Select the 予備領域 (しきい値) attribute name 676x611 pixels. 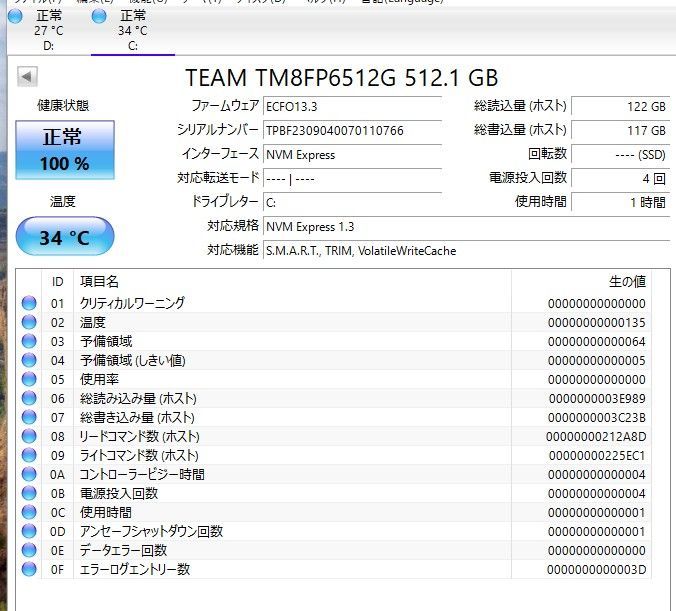click(133, 360)
